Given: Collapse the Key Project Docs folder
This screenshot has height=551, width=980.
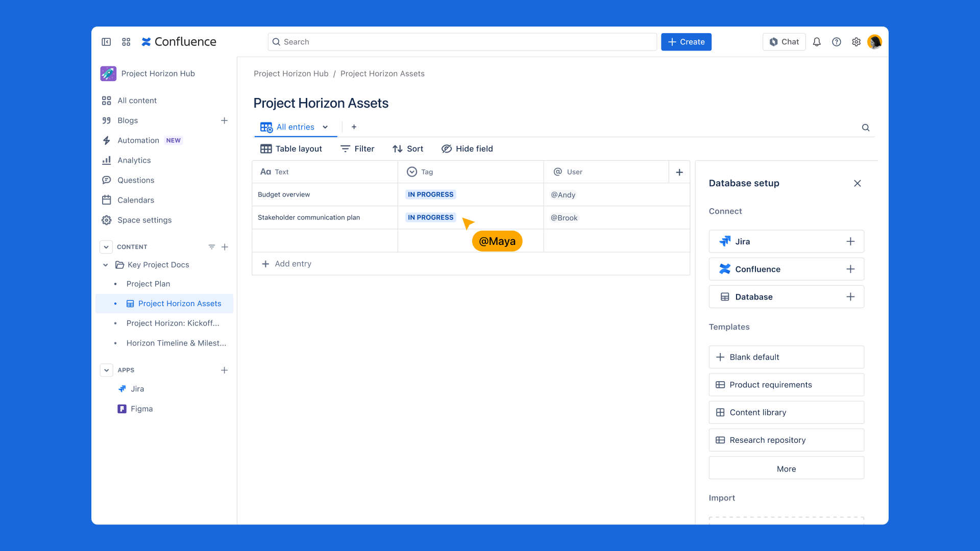Looking at the screenshot, I should point(106,265).
